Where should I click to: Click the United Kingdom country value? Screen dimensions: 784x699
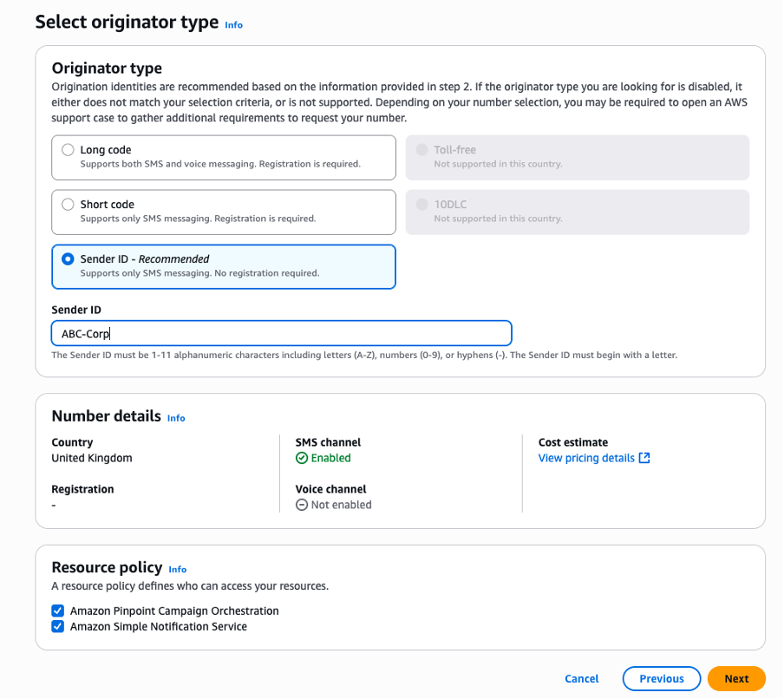tap(92, 458)
